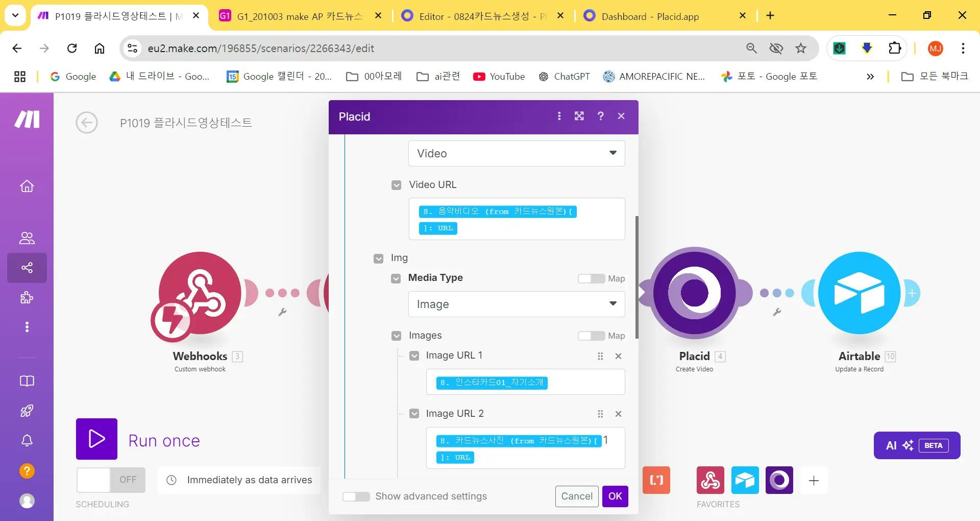Open YouTube bookmark
980x521 pixels.
[x=499, y=77]
